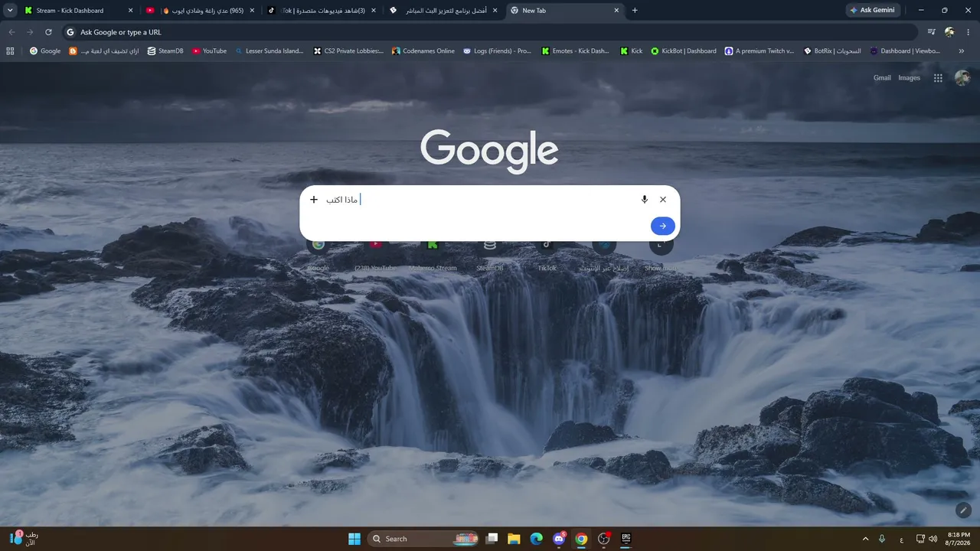The height and width of the screenshot is (551, 980).
Task: Open a new tab with the plus button
Action: click(x=635, y=11)
